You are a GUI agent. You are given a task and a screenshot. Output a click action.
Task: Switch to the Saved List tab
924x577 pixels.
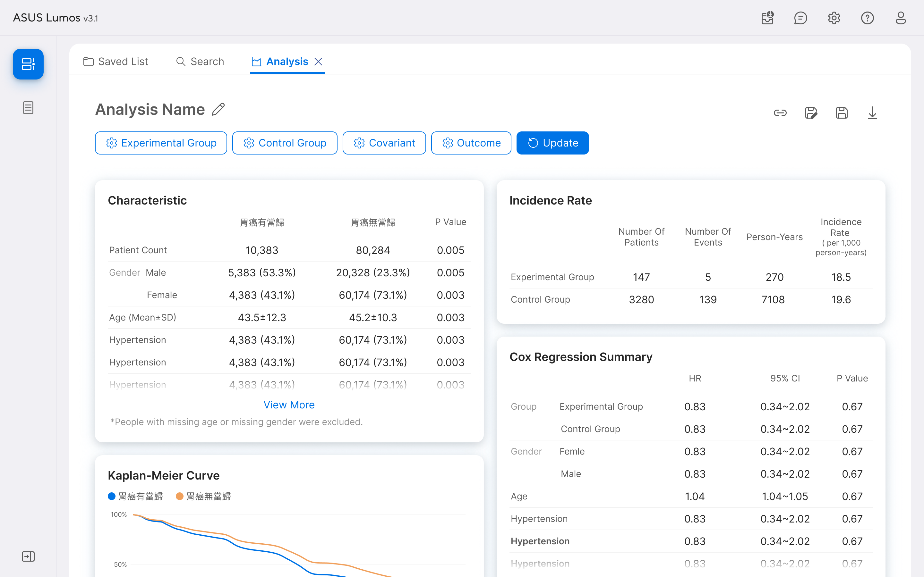pyautogui.click(x=116, y=62)
